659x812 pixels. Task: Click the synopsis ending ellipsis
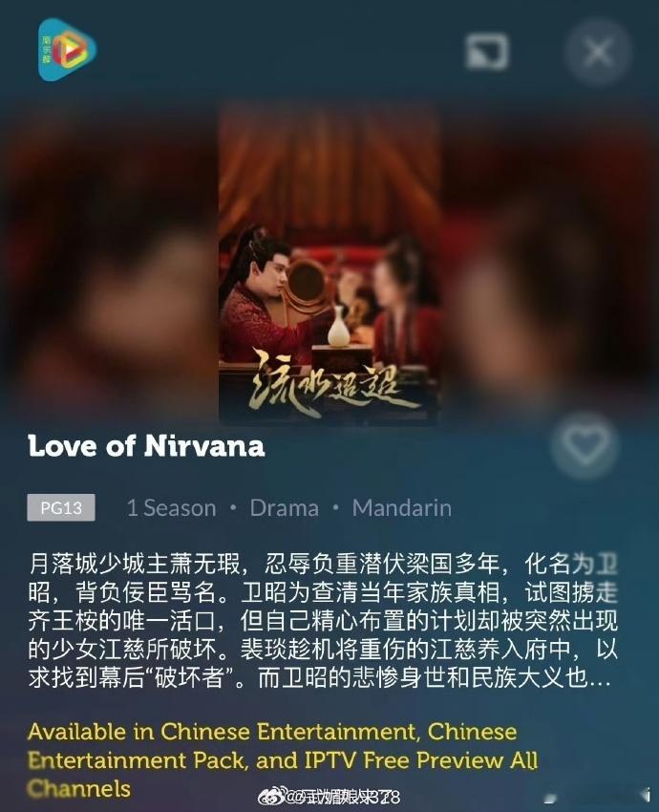601,679
